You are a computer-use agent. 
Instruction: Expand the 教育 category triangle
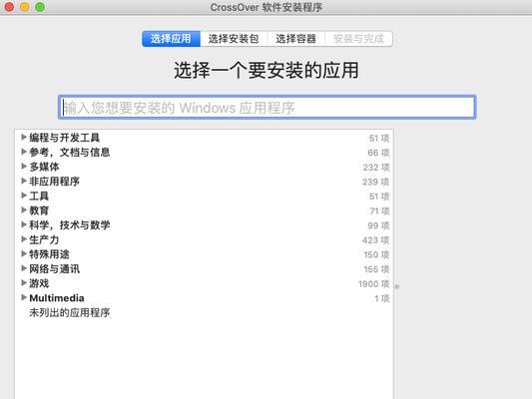pos(24,210)
